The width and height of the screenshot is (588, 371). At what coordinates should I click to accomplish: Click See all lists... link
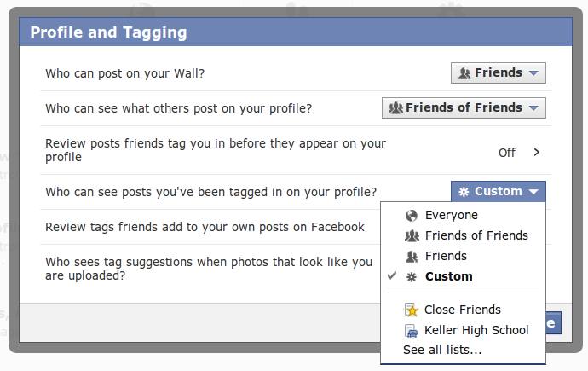point(442,350)
